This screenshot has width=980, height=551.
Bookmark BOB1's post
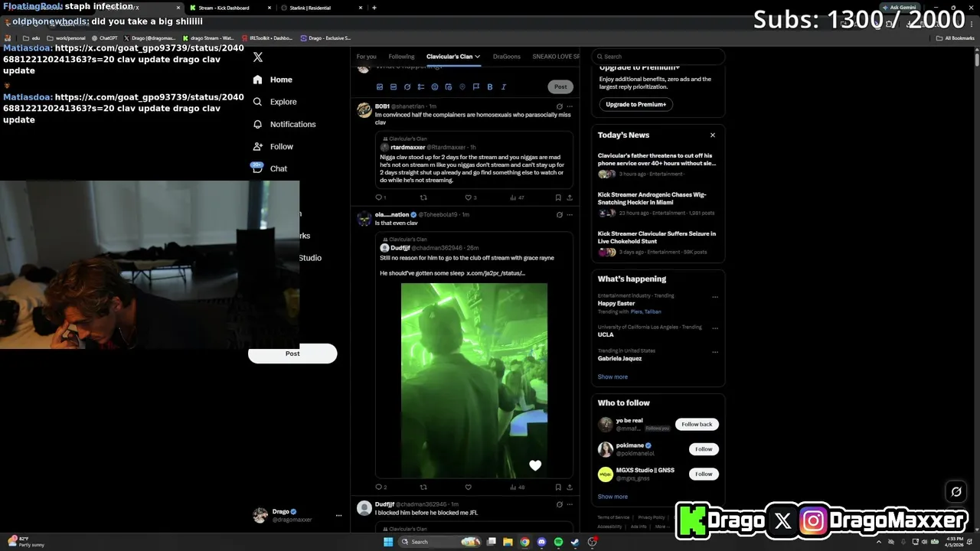[x=558, y=197]
